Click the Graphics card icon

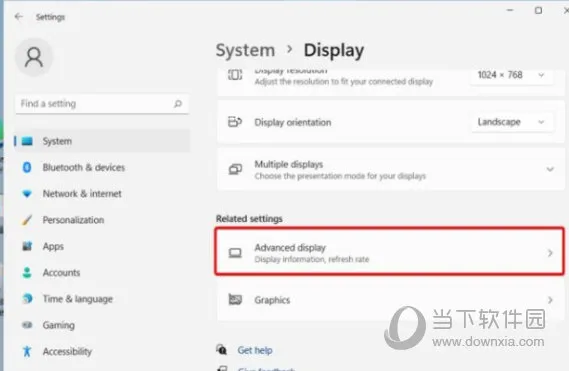[x=235, y=299]
